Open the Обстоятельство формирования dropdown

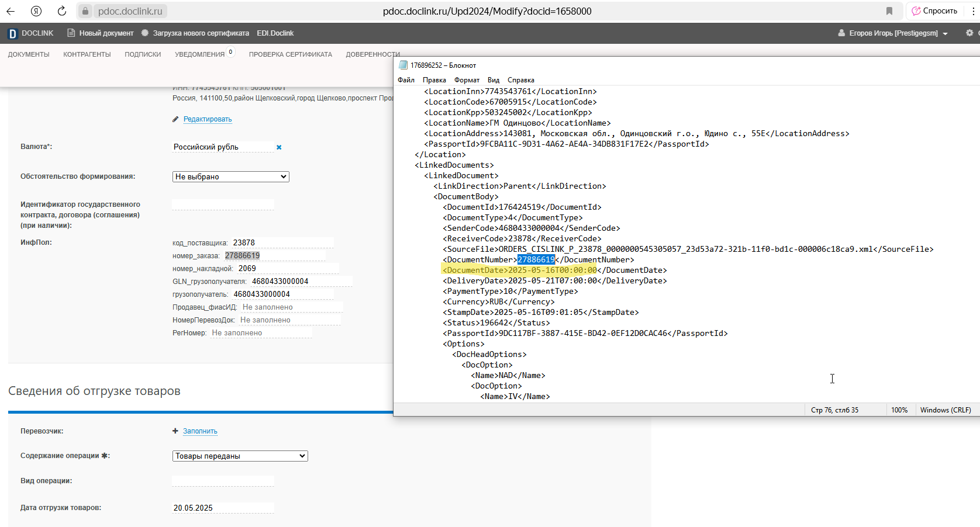click(231, 176)
